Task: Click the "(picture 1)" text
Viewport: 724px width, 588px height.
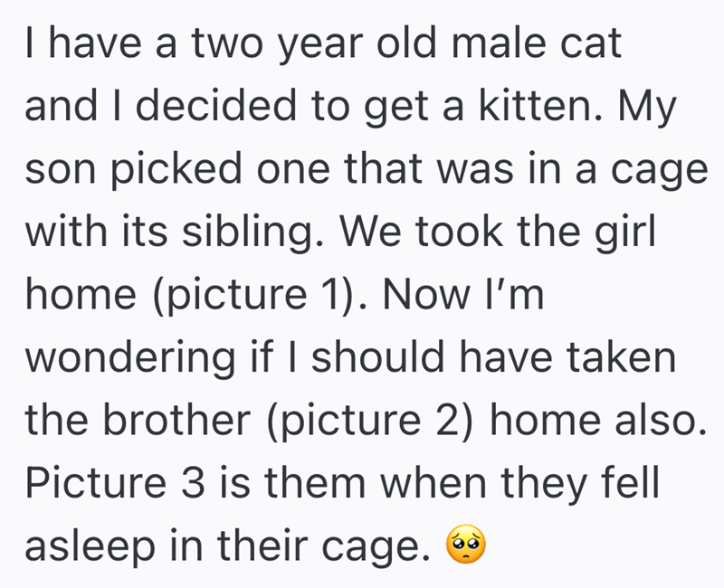Action: click(240, 297)
